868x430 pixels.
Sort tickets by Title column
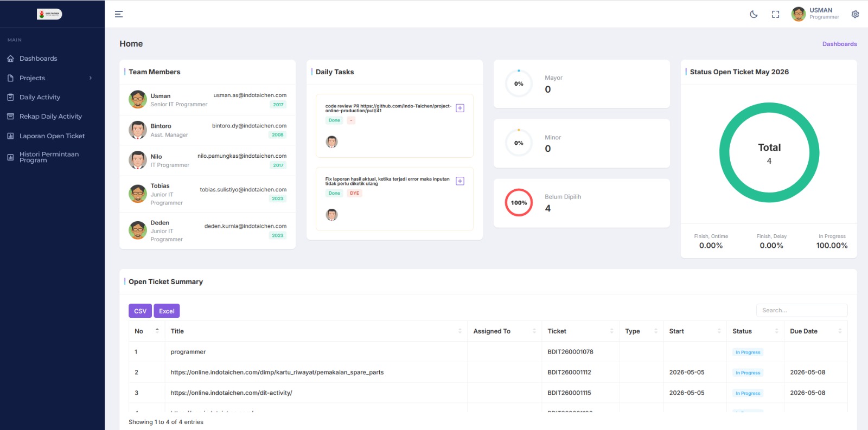pos(316,331)
